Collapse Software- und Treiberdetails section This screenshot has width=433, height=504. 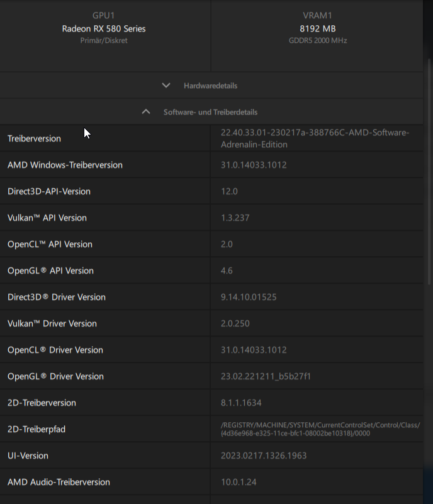pyautogui.click(x=211, y=112)
